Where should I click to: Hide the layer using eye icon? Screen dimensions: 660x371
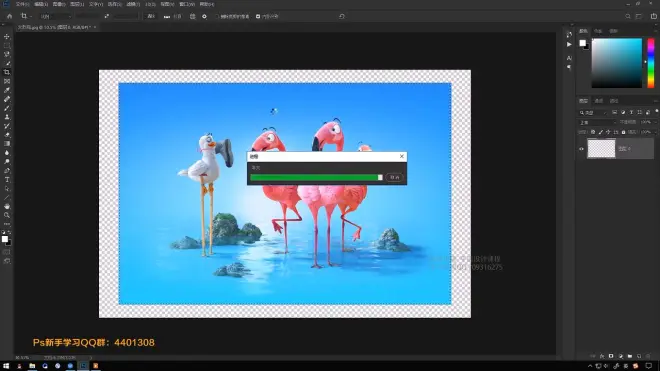(x=581, y=149)
